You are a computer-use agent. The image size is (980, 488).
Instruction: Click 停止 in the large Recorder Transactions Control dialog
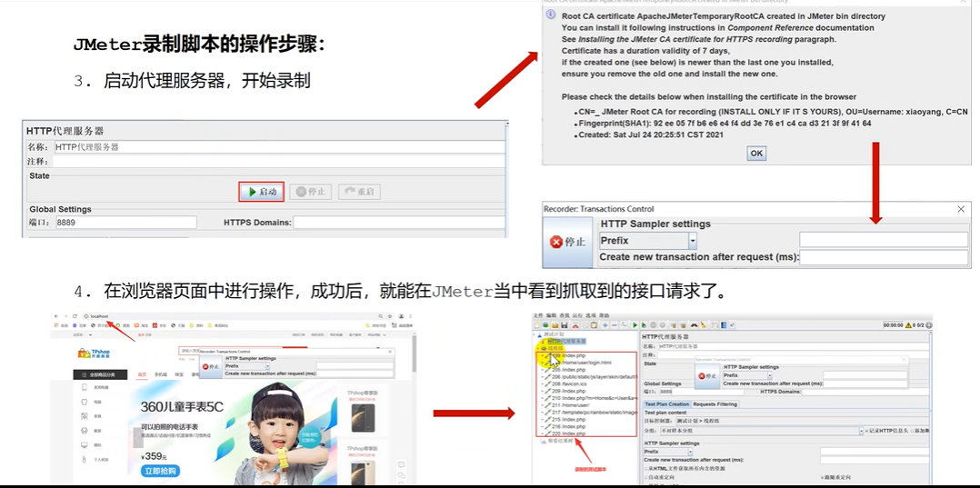point(567,243)
